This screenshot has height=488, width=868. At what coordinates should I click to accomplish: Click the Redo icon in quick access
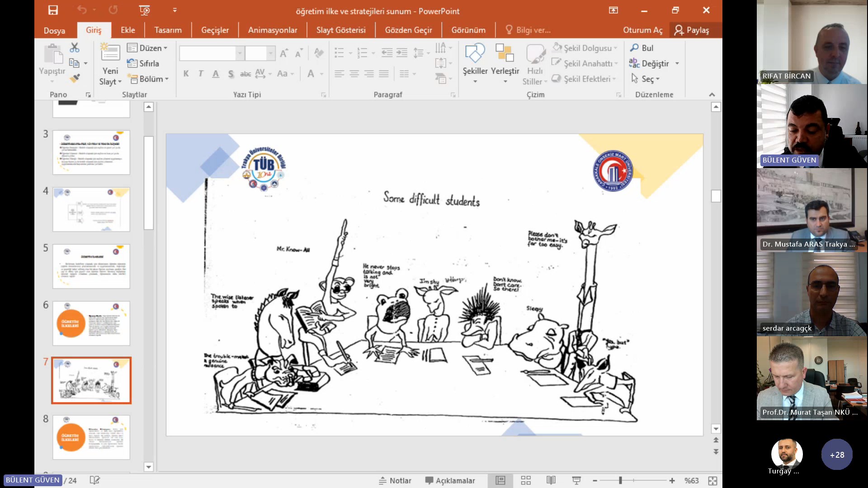coord(113,10)
